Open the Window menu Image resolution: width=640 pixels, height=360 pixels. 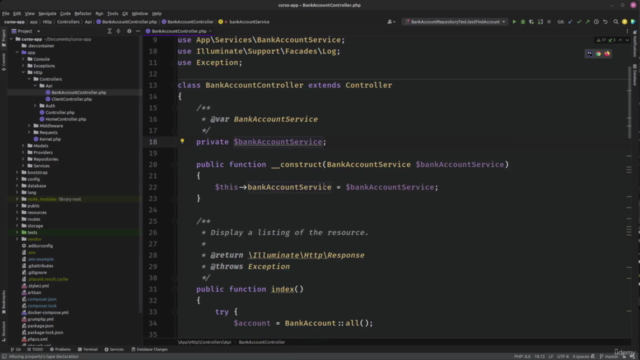pos(140,13)
